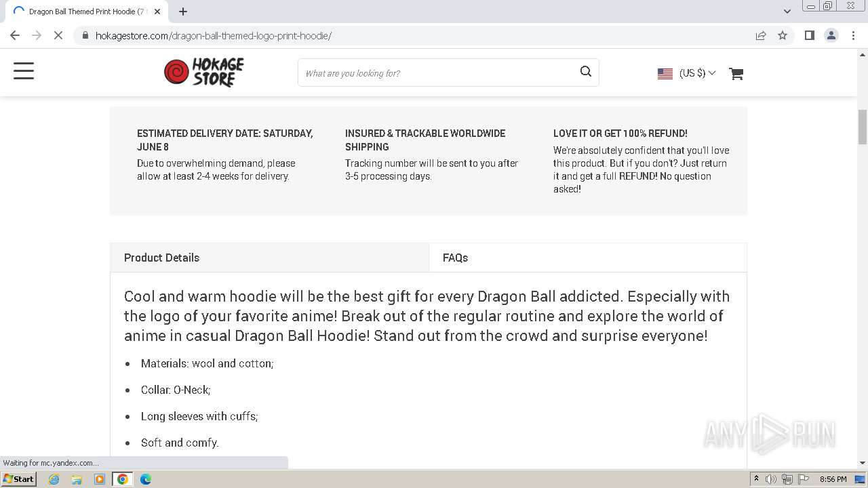Click the 'Cool and warm hoodie' description paragraph

(427, 316)
